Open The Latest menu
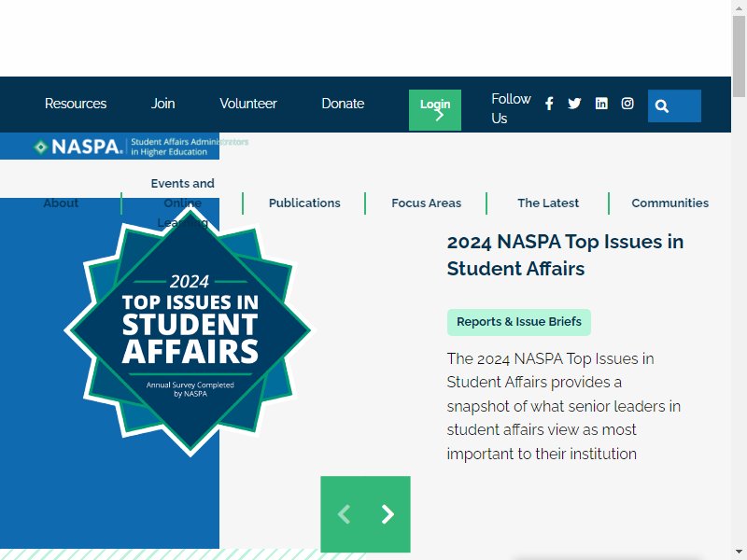 [548, 203]
